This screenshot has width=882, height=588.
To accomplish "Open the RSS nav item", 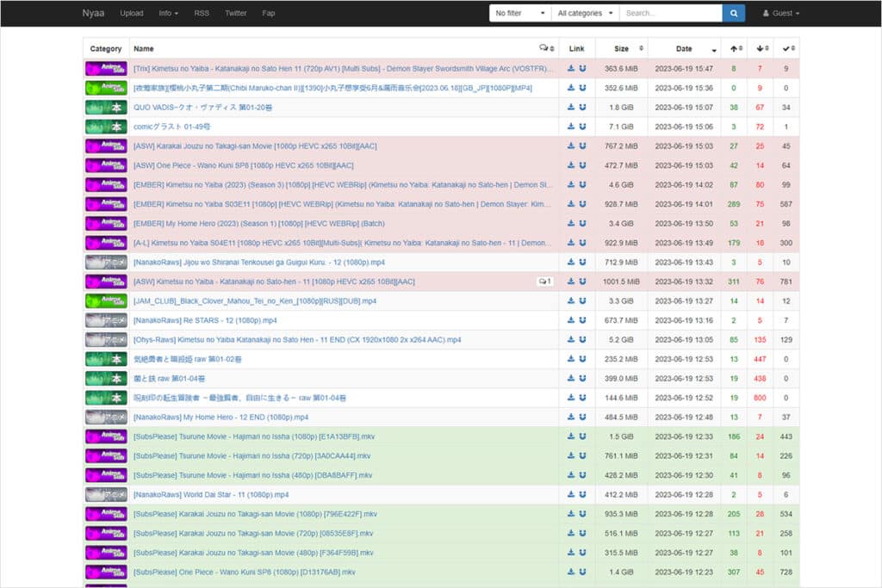I will [202, 13].
